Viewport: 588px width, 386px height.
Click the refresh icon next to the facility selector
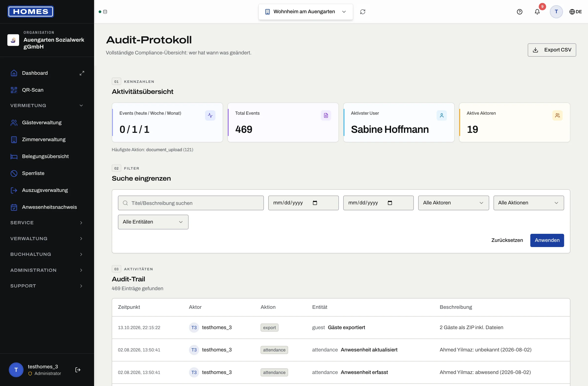362,12
